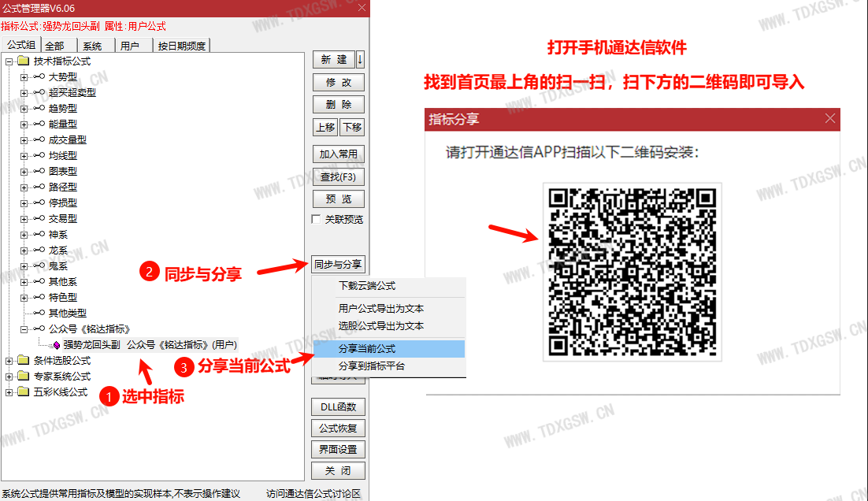Select 分享当前公式 in the popup menu
Screen dimensions: 868x501
point(388,349)
